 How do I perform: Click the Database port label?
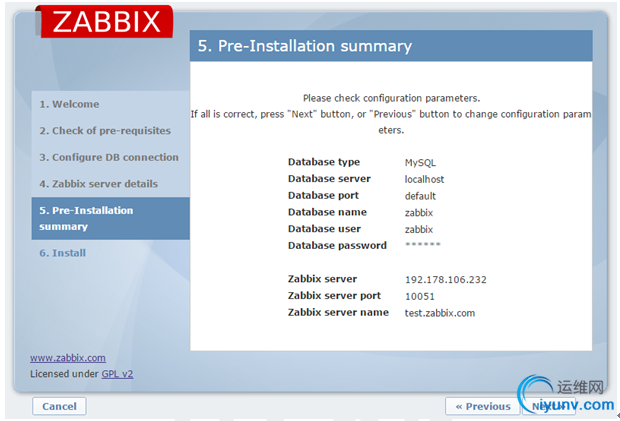click(x=323, y=195)
